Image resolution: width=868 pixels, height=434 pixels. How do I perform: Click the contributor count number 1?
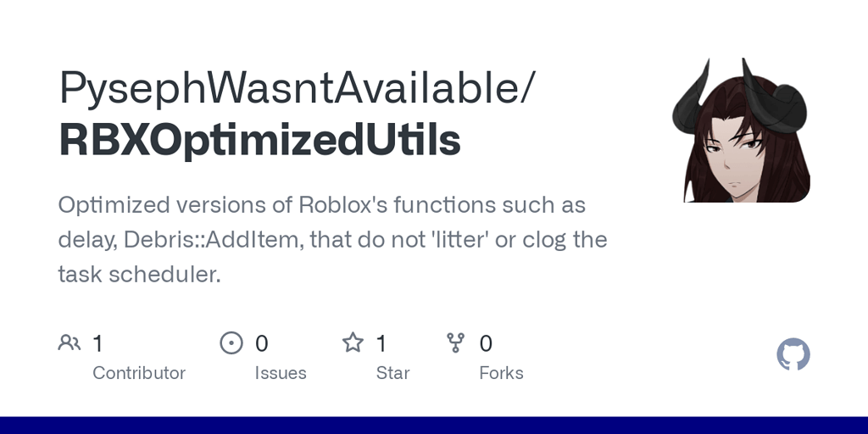(97, 343)
